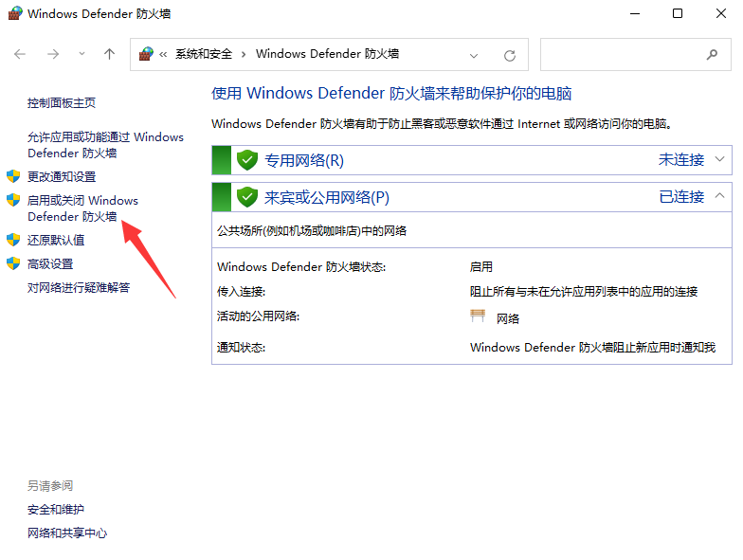Screen dimensions: 743x560
Task: Click the shield icon beside 还原默认值
Action: pos(13,240)
